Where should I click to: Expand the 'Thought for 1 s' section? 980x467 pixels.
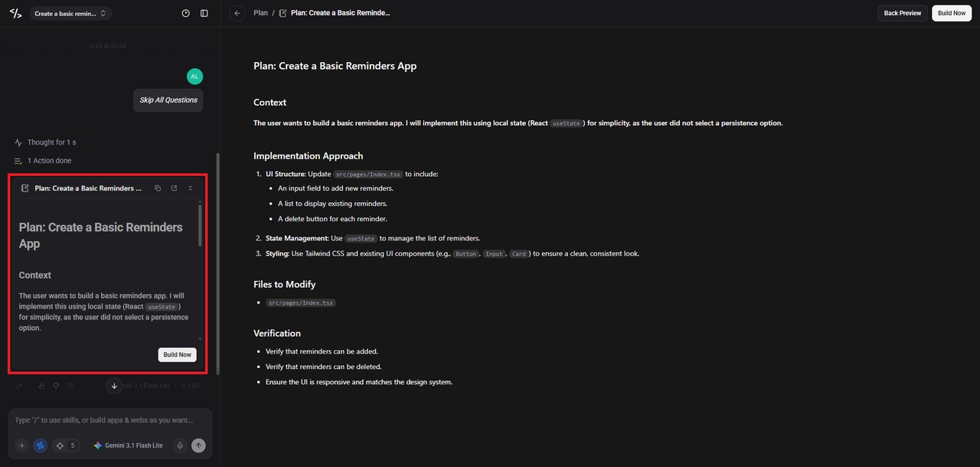[45, 142]
